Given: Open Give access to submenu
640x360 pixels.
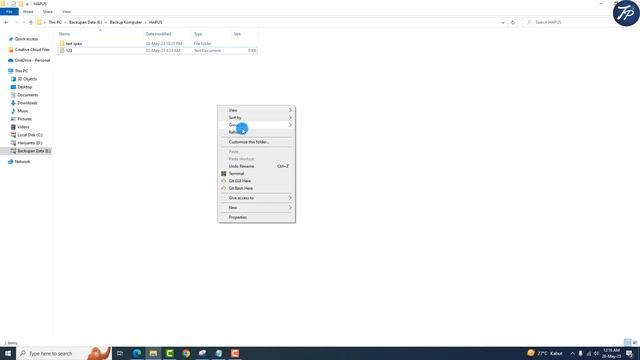Looking at the screenshot, I should pyautogui.click(x=256, y=198).
